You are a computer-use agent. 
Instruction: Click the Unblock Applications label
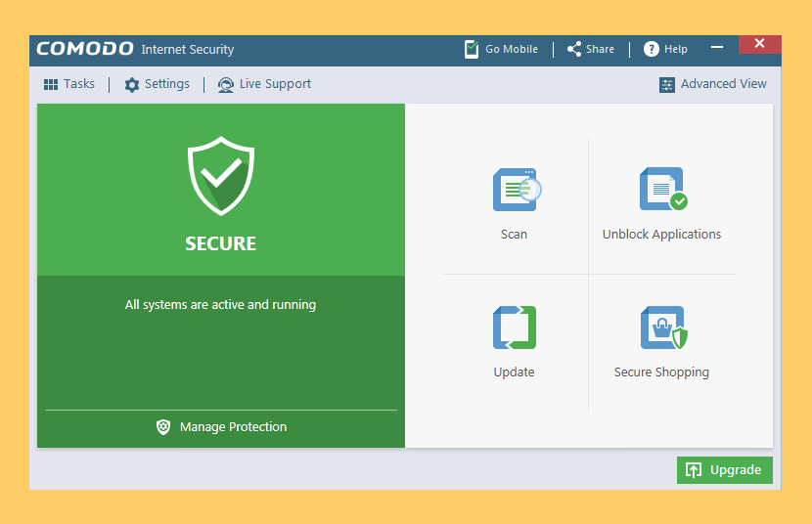click(661, 235)
